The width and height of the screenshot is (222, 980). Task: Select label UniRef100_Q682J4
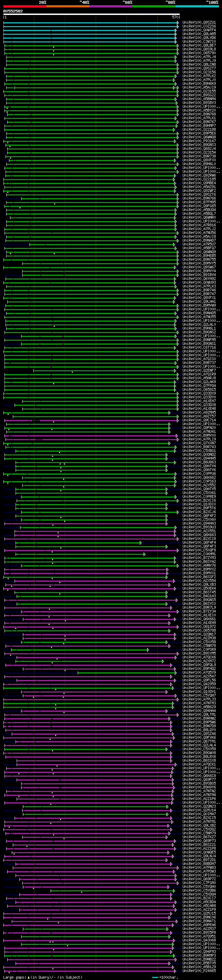pyautogui.click(x=199, y=148)
